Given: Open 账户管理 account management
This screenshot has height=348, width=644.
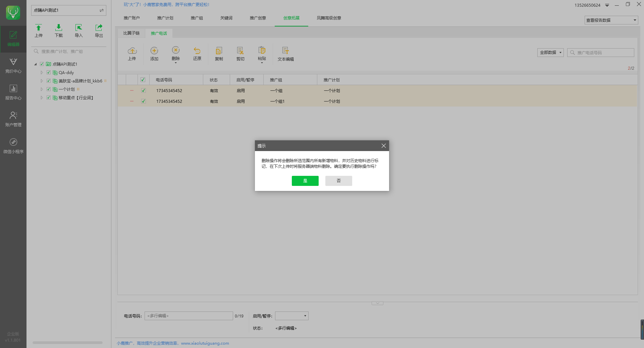Looking at the screenshot, I should pyautogui.click(x=13, y=120).
